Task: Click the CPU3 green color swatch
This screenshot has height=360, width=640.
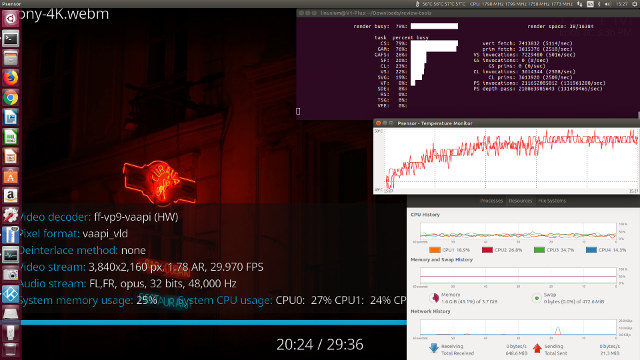Action: pos(539,250)
